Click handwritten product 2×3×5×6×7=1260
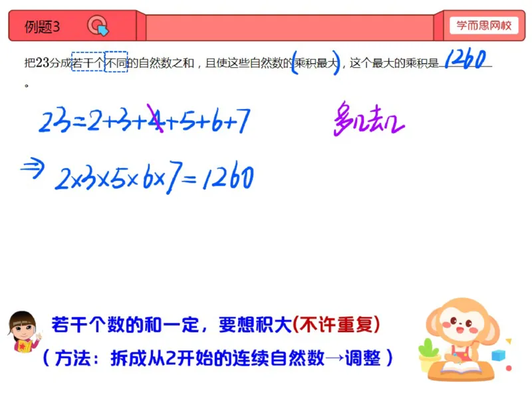The height and width of the screenshot is (399, 532). click(154, 178)
